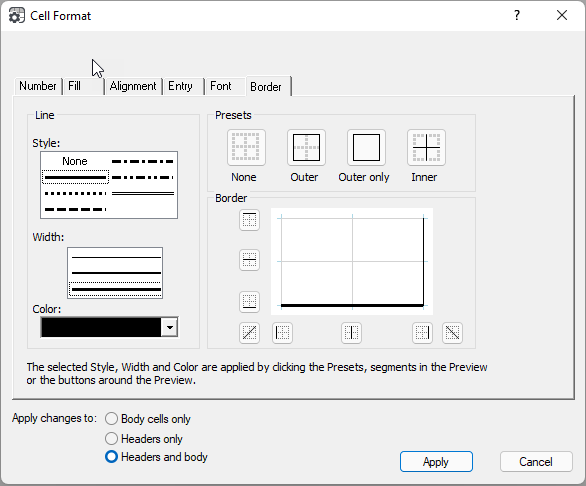
Task: Click the Cell Format title bar icon
Action: click(16, 16)
